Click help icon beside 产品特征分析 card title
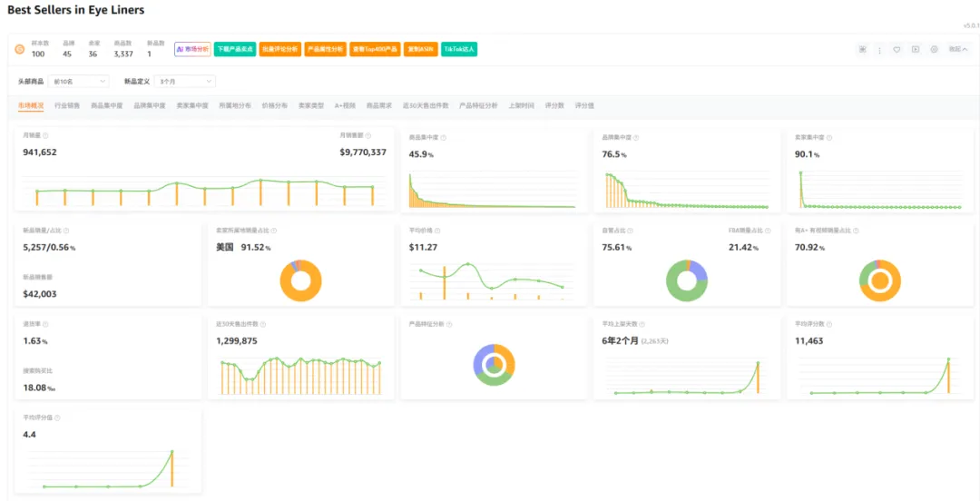This screenshot has height=501, width=980. click(449, 324)
